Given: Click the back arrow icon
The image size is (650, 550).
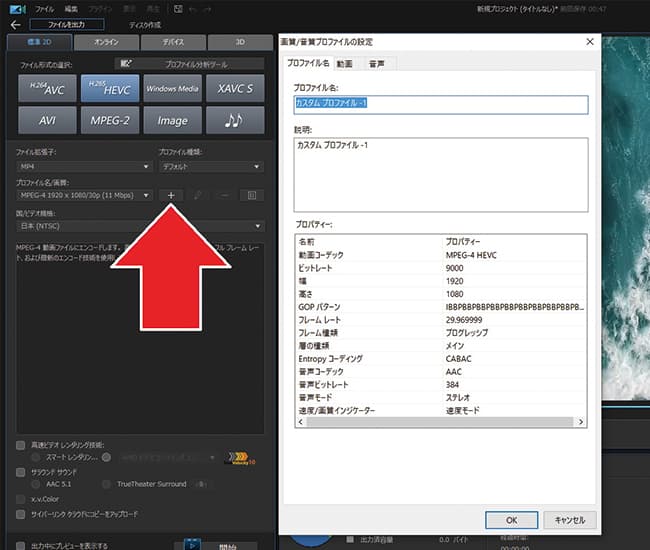Looking at the screenshot, I should click(15, 25).
